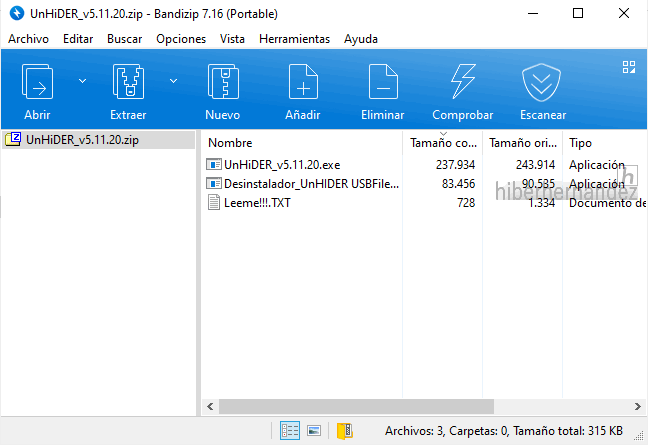Select the UnHiDER_v5.11.20.exe file
The width and height of the screenshot is (648, 445).
(x=282, y=165)
